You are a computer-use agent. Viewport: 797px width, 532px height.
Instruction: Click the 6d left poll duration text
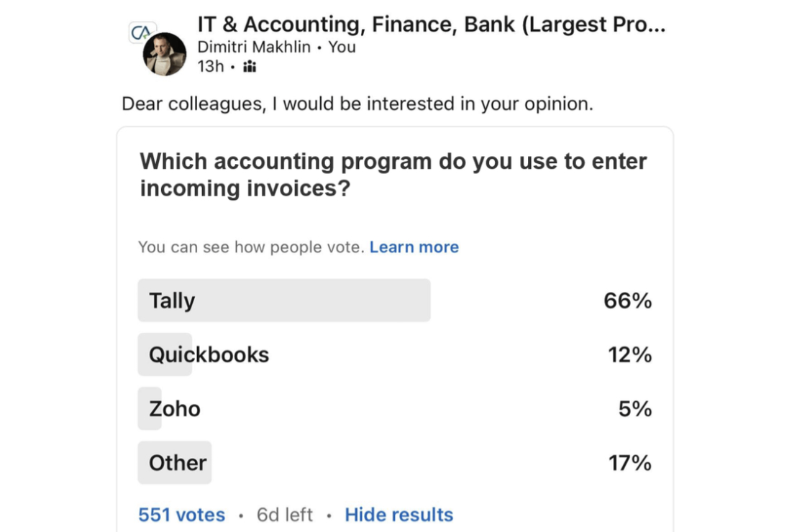coord(285,515)
